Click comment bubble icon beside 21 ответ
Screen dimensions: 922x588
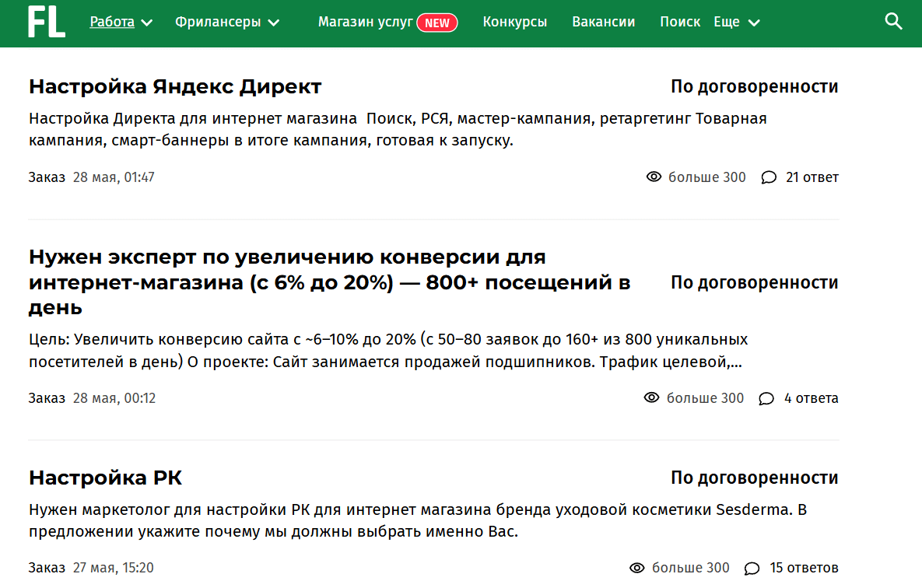click(x=769, y=177)
